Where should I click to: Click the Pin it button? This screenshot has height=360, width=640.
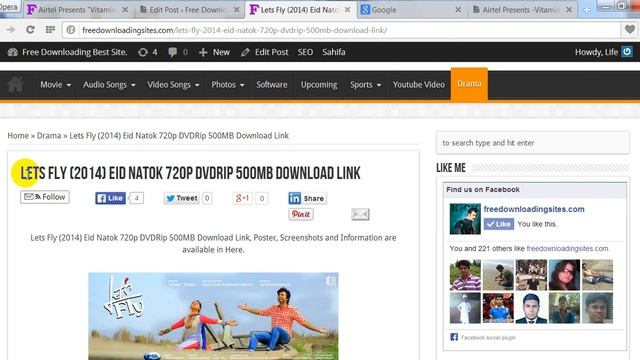point(301,214)
